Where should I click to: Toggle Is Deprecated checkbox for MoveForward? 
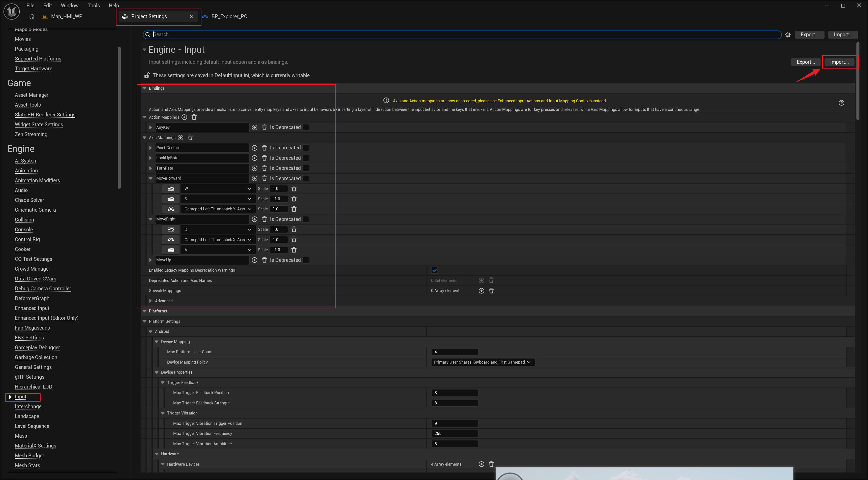(x=306, y=179)
